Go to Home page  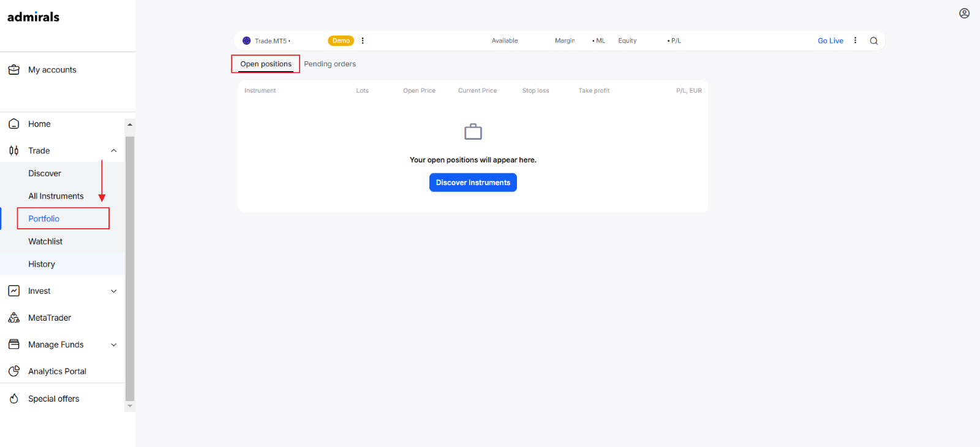click(39, 124)
